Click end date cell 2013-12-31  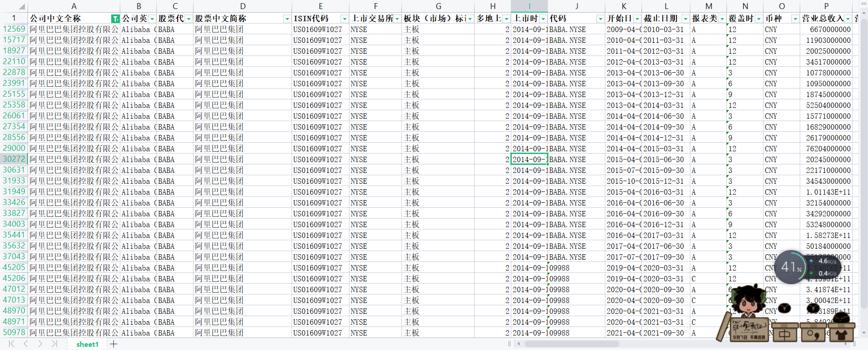(666, 94)
